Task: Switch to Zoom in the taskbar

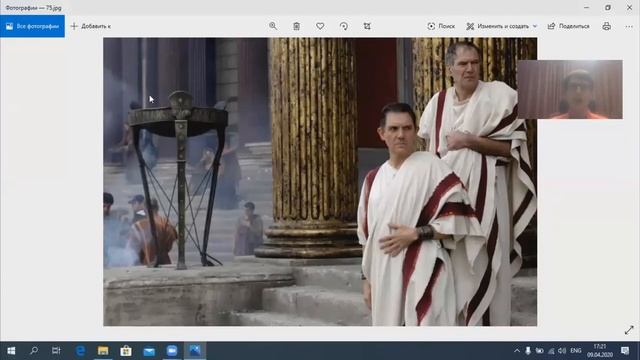Action: 172,351
